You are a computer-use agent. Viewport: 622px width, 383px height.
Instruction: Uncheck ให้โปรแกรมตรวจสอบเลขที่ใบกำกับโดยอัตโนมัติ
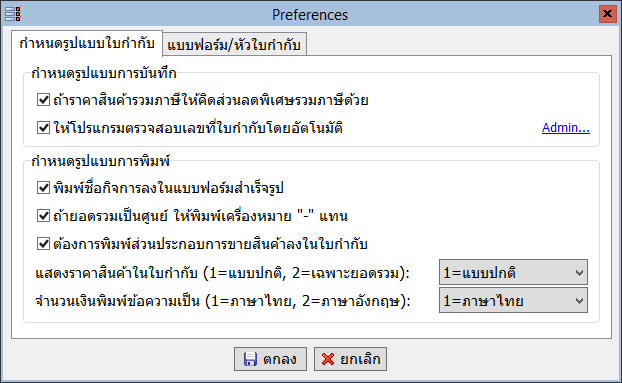pos(43,128)
